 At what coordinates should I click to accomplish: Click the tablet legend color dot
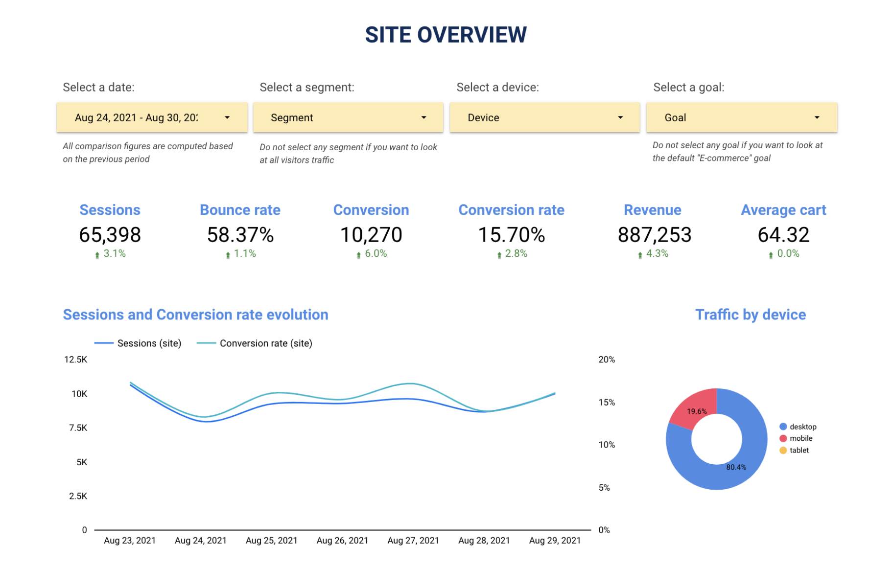[783, 450]
